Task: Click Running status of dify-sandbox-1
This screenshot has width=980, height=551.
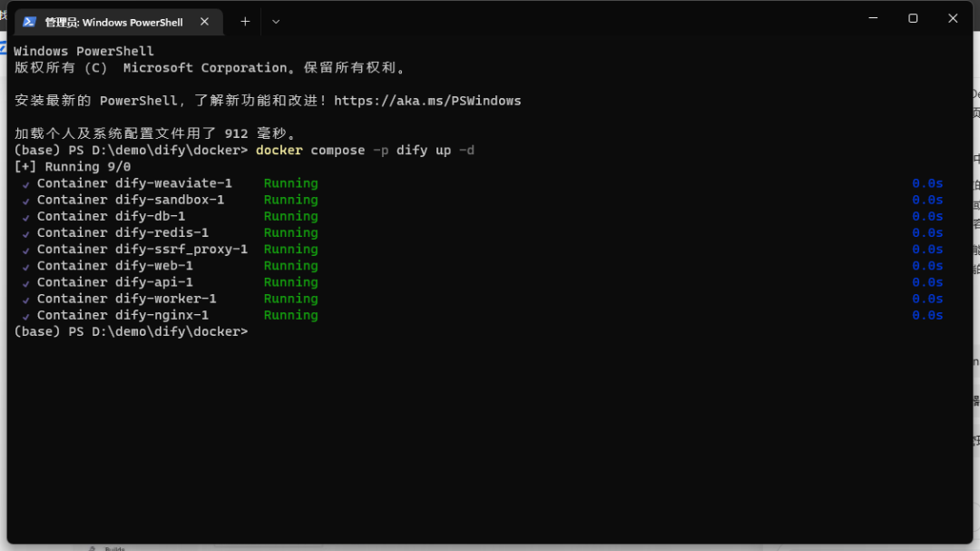Action: [x=290, y=200]
